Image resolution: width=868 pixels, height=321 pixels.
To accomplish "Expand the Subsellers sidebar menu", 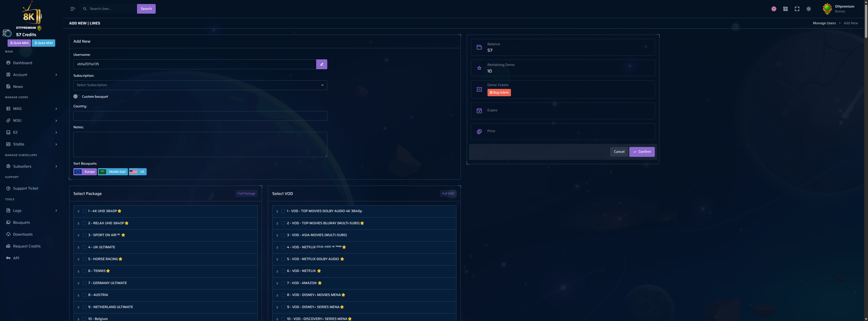I will coord(31,166).
